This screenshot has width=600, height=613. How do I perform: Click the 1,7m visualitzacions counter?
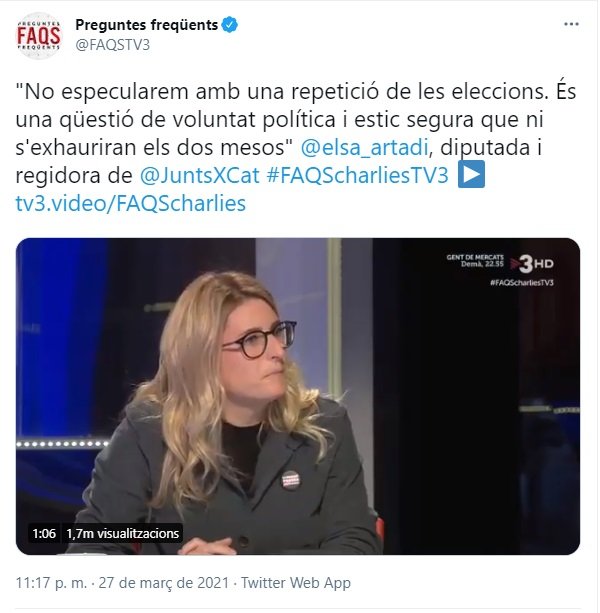(122, 534)
